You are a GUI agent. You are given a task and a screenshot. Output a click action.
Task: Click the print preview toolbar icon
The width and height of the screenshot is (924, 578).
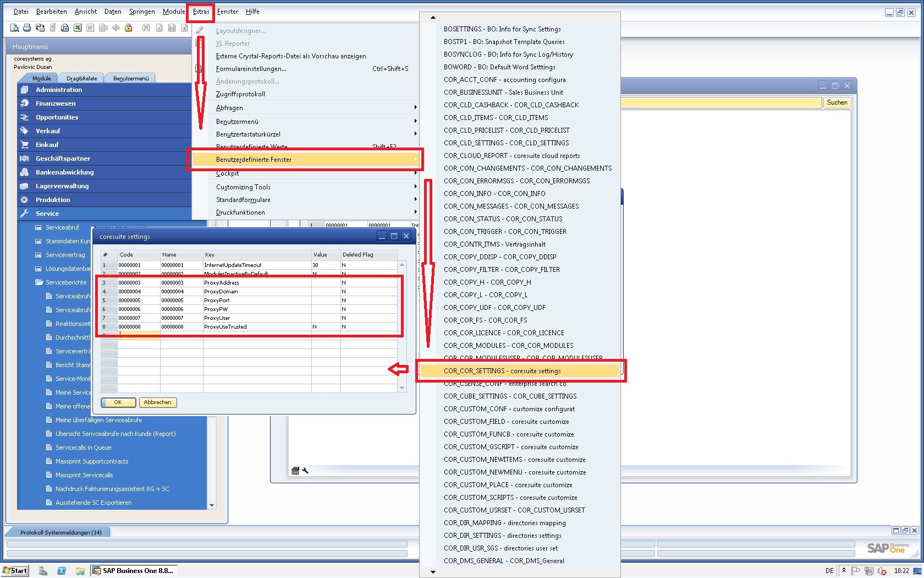click(15, 28)
